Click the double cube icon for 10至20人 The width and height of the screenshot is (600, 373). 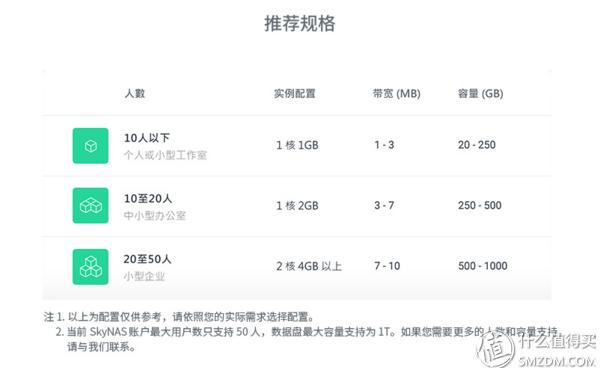[90, 206]
